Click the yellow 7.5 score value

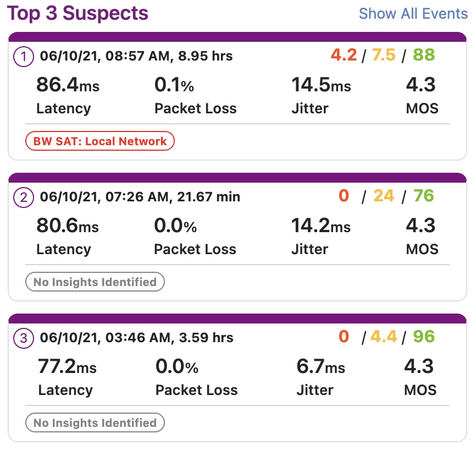pyautogui.click(x=384, y=55)
